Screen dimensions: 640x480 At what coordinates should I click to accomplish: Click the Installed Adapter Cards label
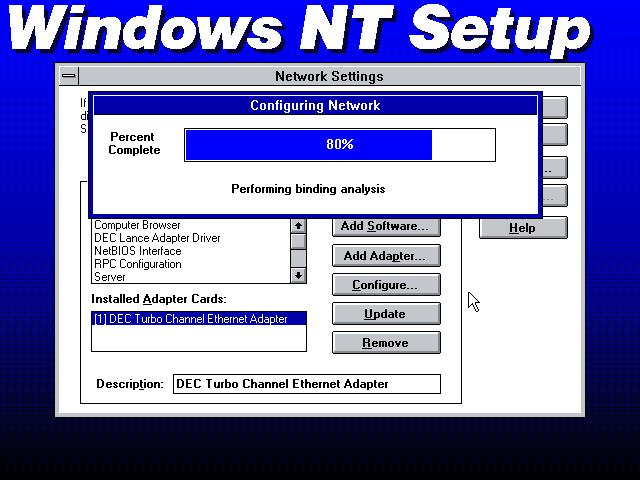[x=159, y=299]
